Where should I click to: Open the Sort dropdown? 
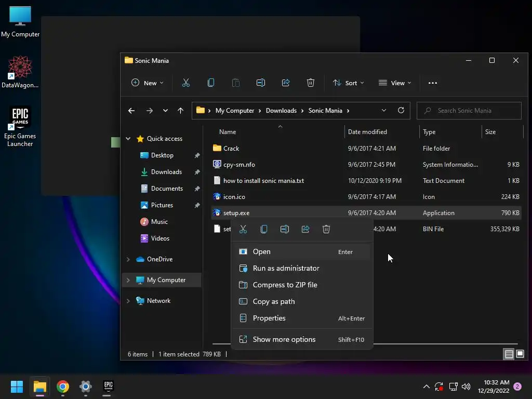tap(349, 83)
